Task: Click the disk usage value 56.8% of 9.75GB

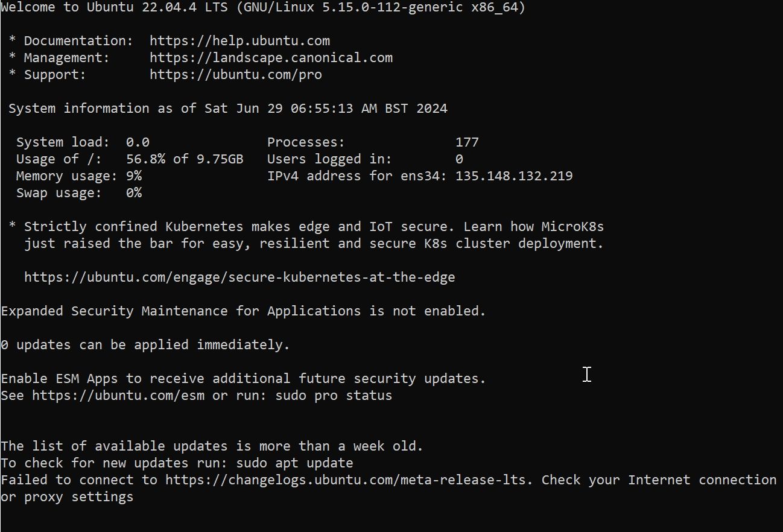Action: coord(185,159)
